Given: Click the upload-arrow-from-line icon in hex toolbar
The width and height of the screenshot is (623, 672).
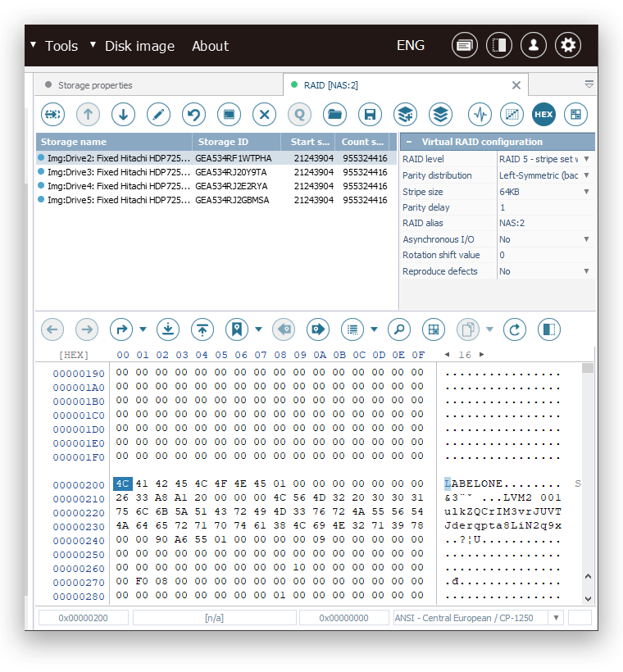Looking at the screenshot, I should (x=202, y=329).
